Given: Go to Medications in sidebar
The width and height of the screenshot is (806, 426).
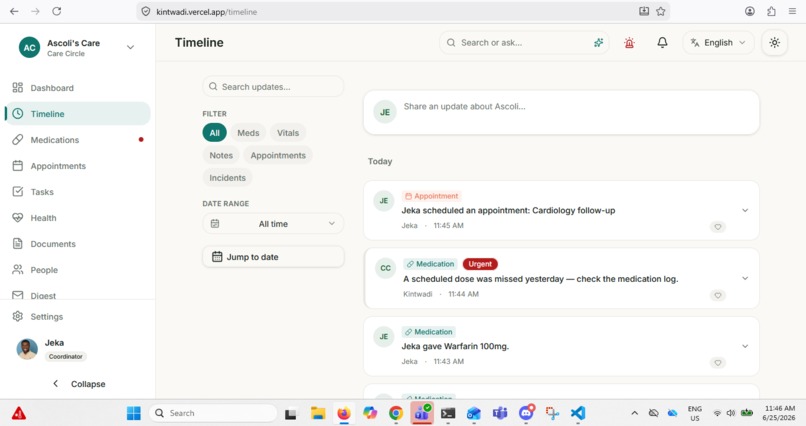Looking at the screenshot, I should tap(77, 140).
